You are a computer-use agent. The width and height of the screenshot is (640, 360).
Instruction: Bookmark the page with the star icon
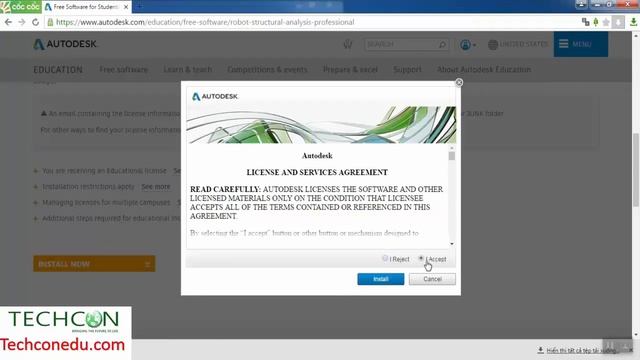tap(606, 22)
